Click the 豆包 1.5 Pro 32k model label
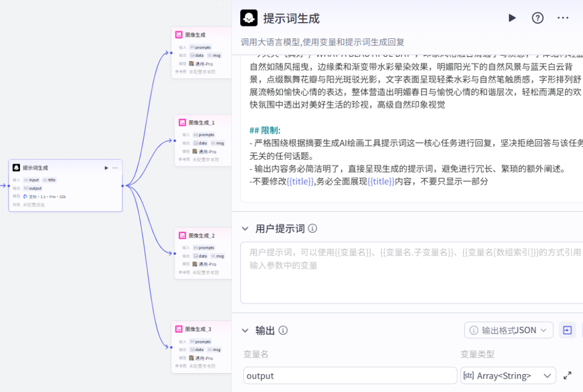 [x=44, y=197]
